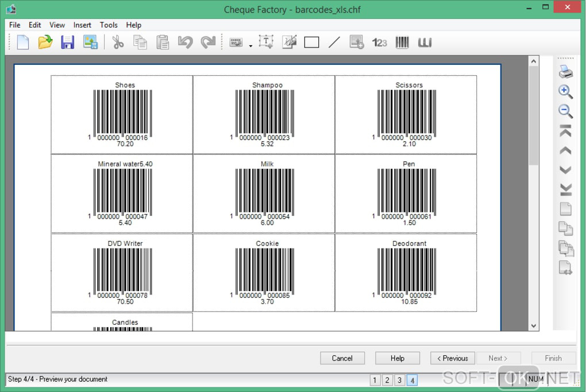The image size is (586, 392).
Task: Open the dropdown arrow beside the cheque icon
Action: pyautogui.click(x=250, y=45)
